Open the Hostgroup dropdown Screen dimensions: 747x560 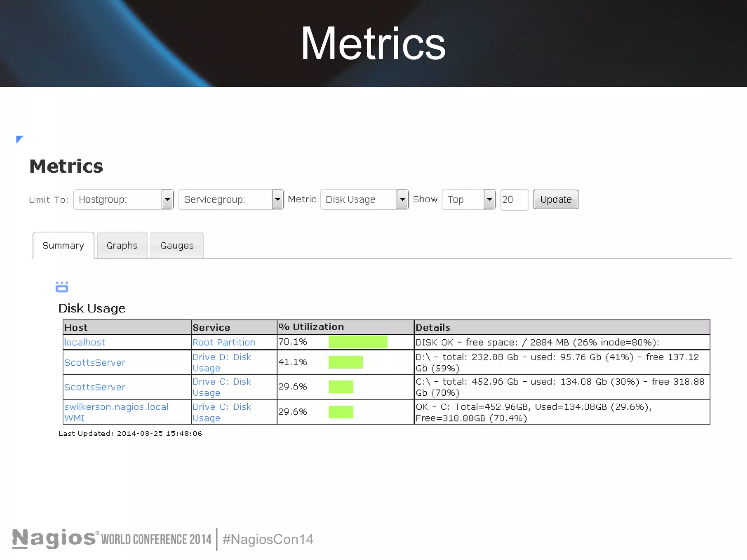(123, 199)
